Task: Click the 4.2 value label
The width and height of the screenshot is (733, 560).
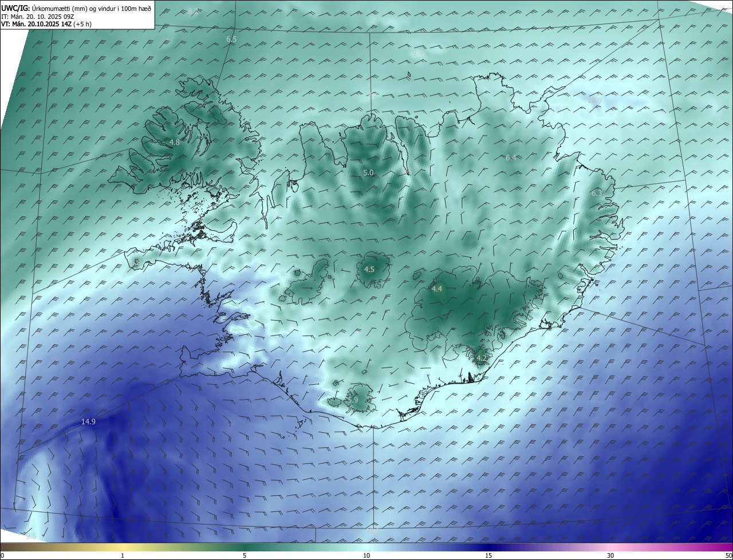Action: click(x=482, y=358)
